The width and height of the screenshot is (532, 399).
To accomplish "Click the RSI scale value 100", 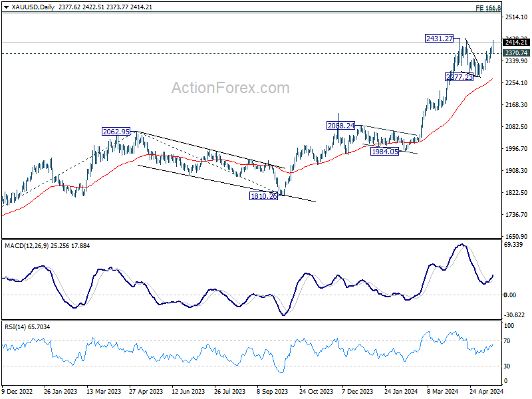I will (509, 326).
